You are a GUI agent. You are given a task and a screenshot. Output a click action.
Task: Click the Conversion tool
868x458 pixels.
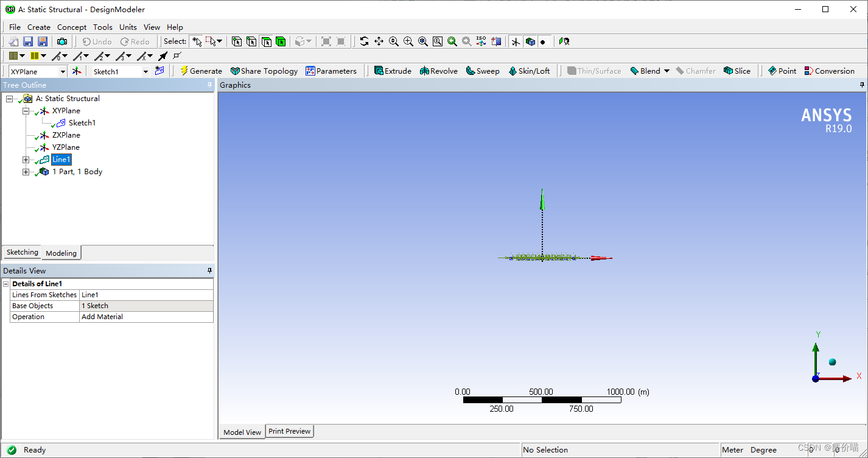[x=829, y=71]
